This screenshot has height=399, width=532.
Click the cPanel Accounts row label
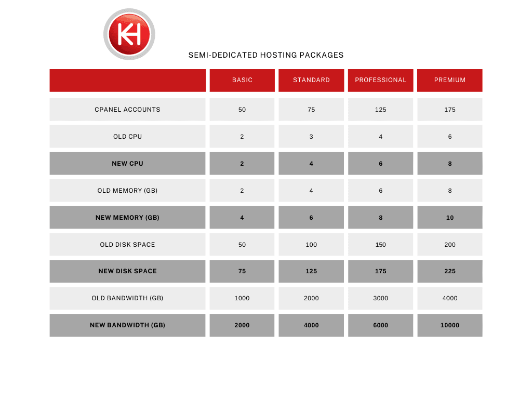(x=128, y=110)
